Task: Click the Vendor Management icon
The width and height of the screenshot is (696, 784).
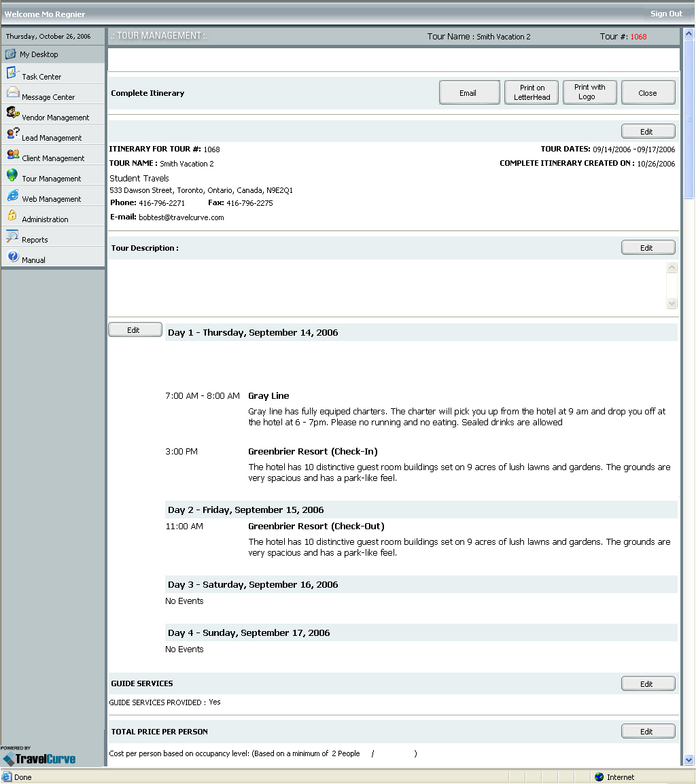Action: pos(13,113)
